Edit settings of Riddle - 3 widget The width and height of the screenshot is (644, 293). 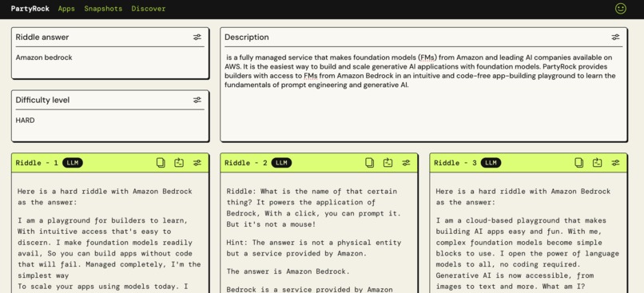[x=615, y=163]
